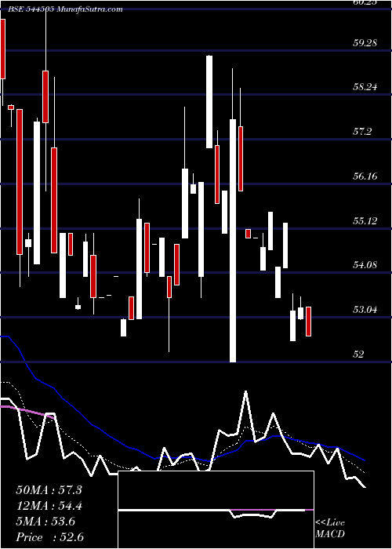The height and width of the screenshot is (549, 392).
Task: Click the 57.2 price axis label
Action: [x=362, y=132]
